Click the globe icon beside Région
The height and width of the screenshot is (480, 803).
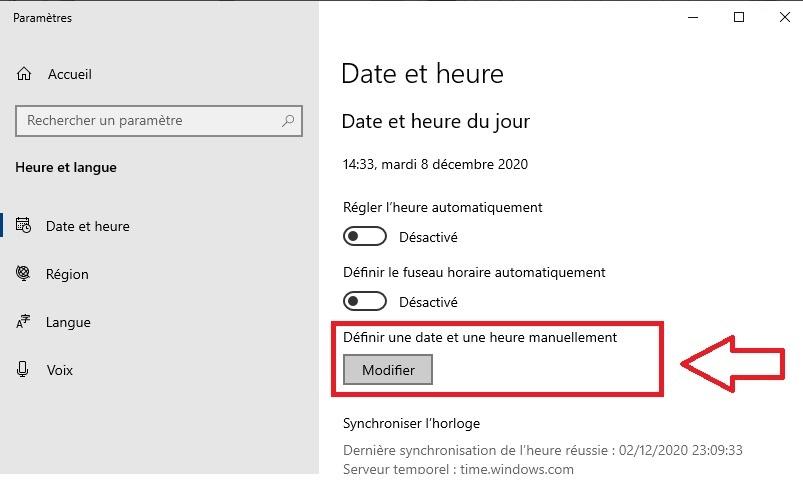pyautogui.click(x=23, y=274)
